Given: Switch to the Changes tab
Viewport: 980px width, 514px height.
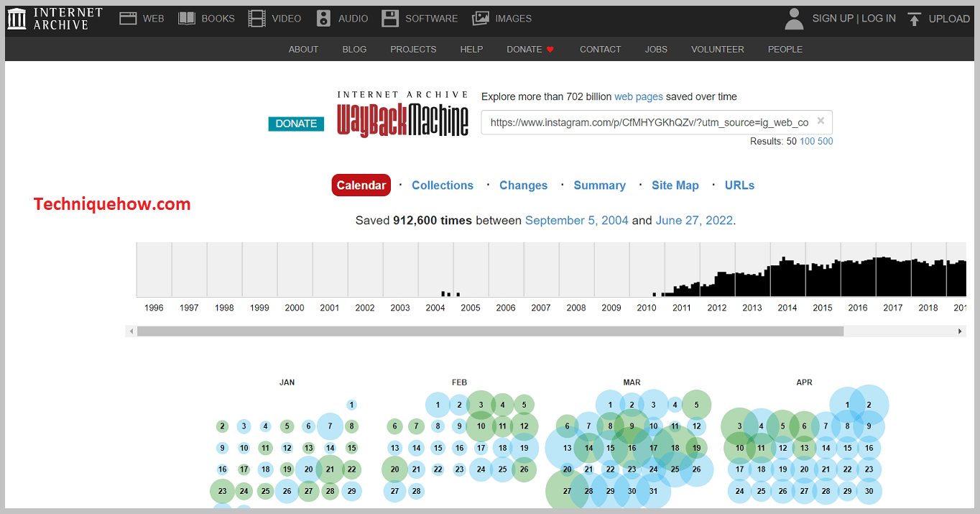Looking at the screenshot, I should (x=523, y=185).
